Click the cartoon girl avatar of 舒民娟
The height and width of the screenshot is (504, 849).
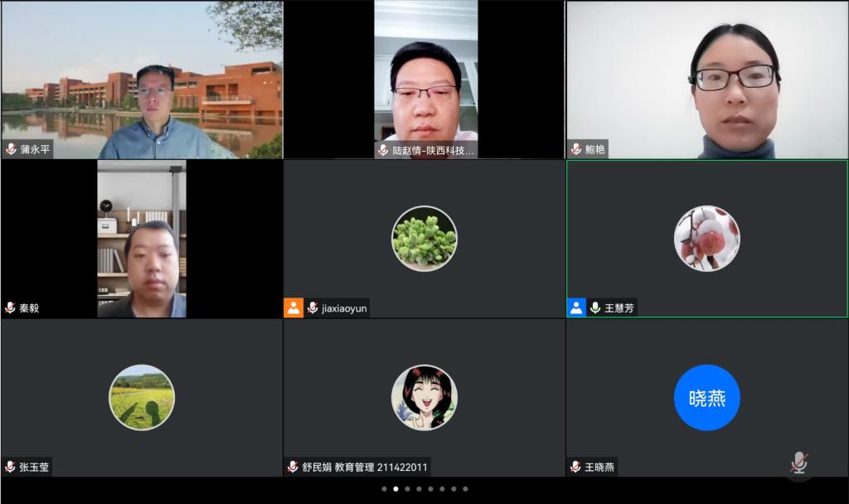pos(424,398)
